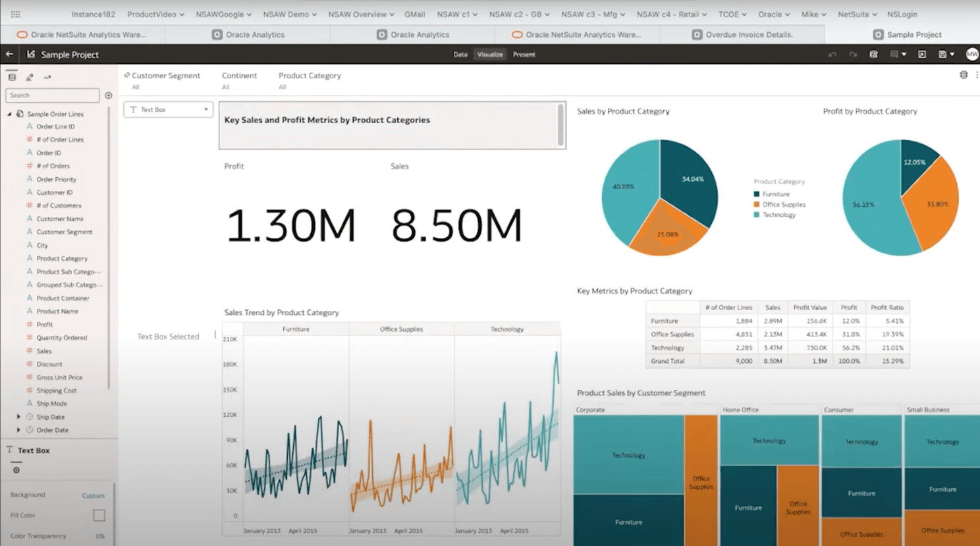Click the save disk icon
Viewport: 980px width, 546px height.
pyautogui.click(x=942, y=54)
